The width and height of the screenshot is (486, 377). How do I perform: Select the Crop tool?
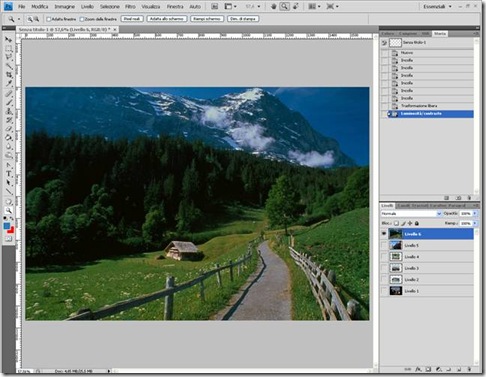coord(8,75)
